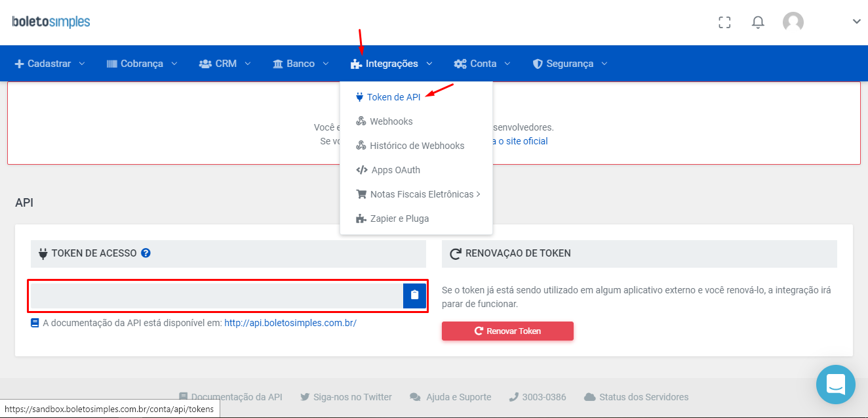
Task: Choose Webhooks from the Integrações menu
Action: [x=391, y=121]
